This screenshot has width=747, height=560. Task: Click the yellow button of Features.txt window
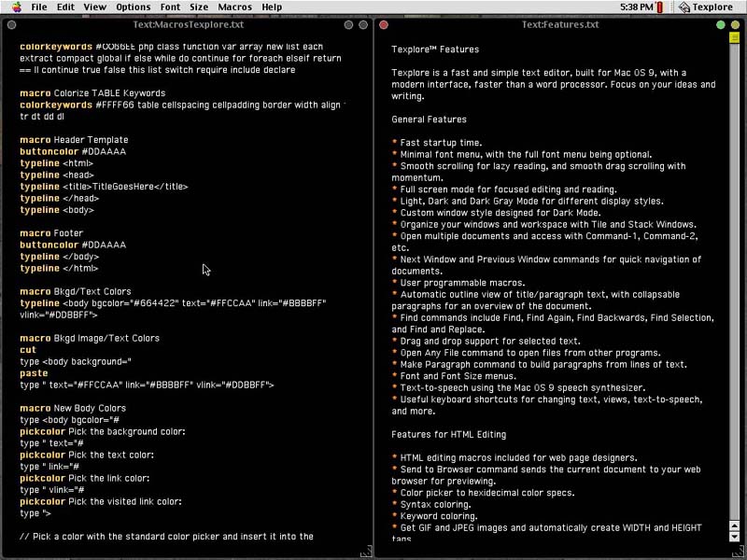[736, 25]
